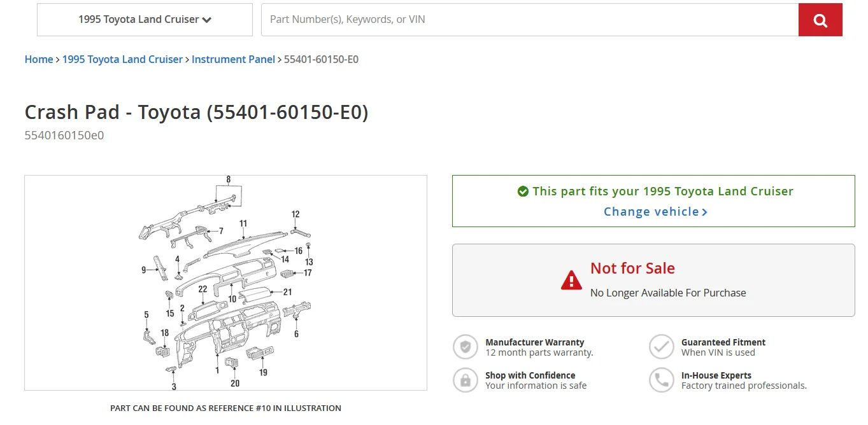Click the instrument panel parts diagram
This screenshot has width=868, height=425.
[225, 282]
